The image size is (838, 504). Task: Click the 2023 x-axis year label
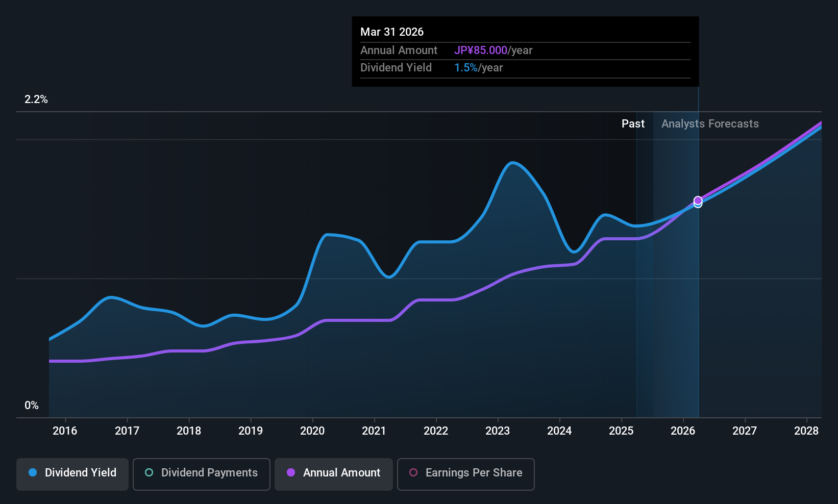point(498,431)
